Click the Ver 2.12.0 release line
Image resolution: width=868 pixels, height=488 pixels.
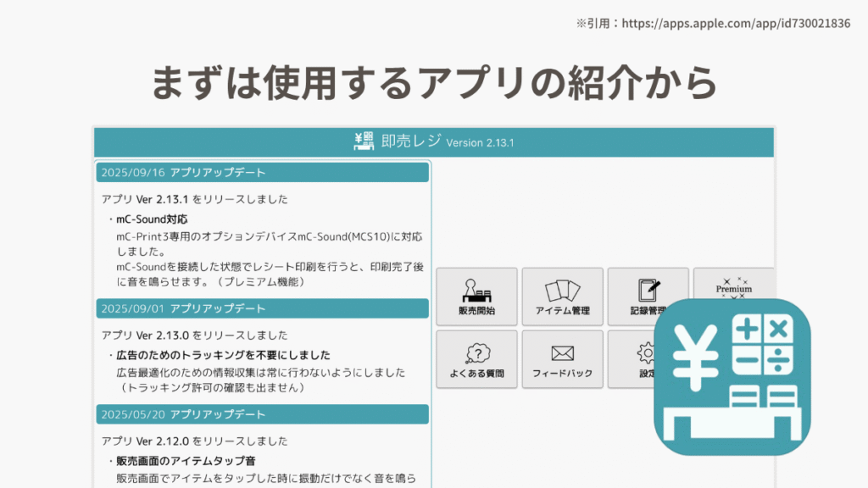(194, 441)
